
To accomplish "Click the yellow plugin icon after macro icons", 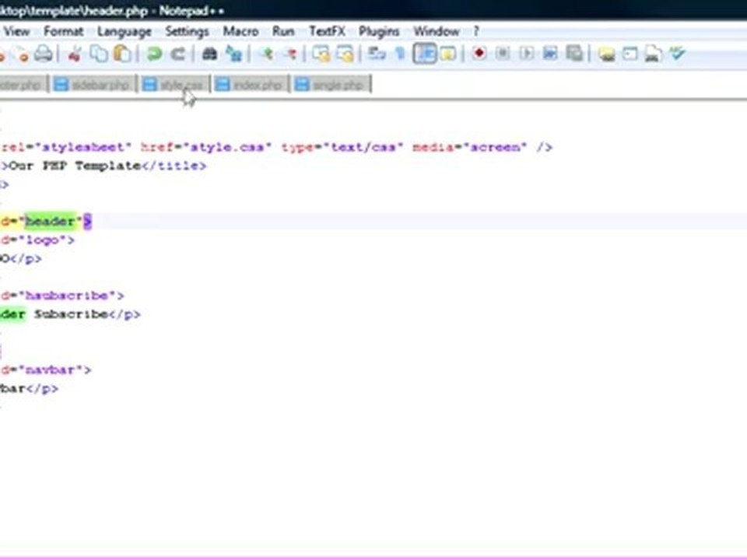I will click(606, 54).
